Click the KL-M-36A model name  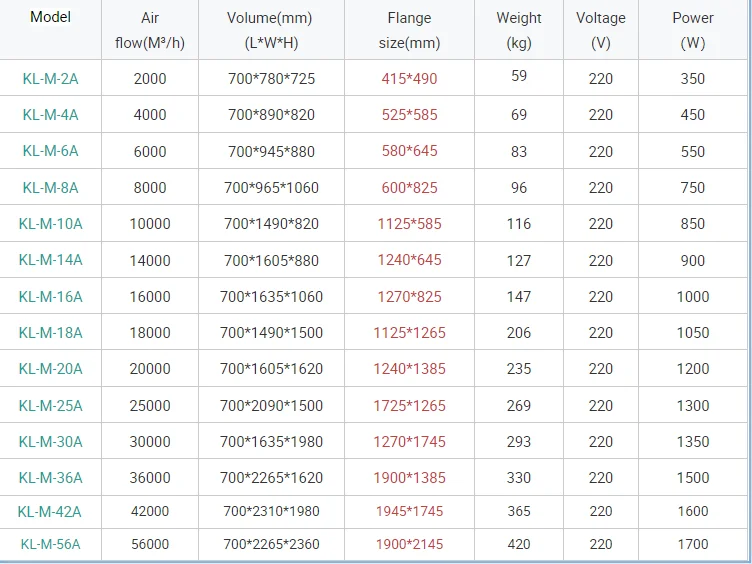point(50,478)
